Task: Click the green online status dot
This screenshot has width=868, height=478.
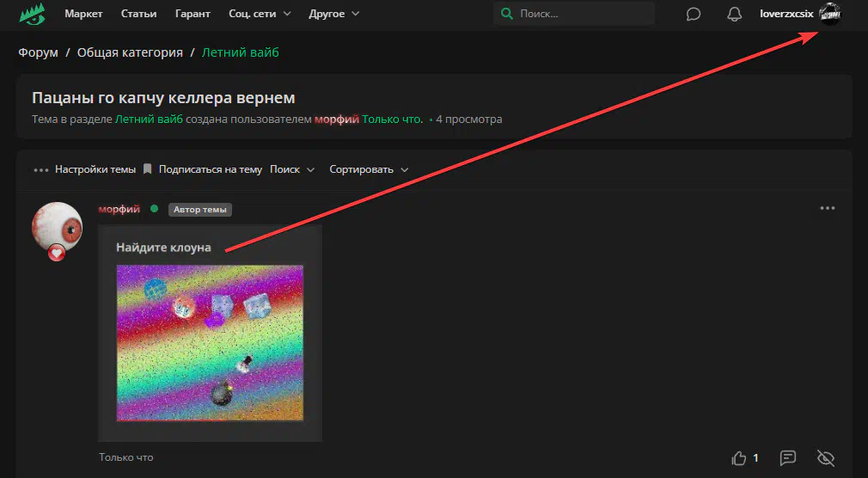Action: pyautogui.click(x=155, y=209)
